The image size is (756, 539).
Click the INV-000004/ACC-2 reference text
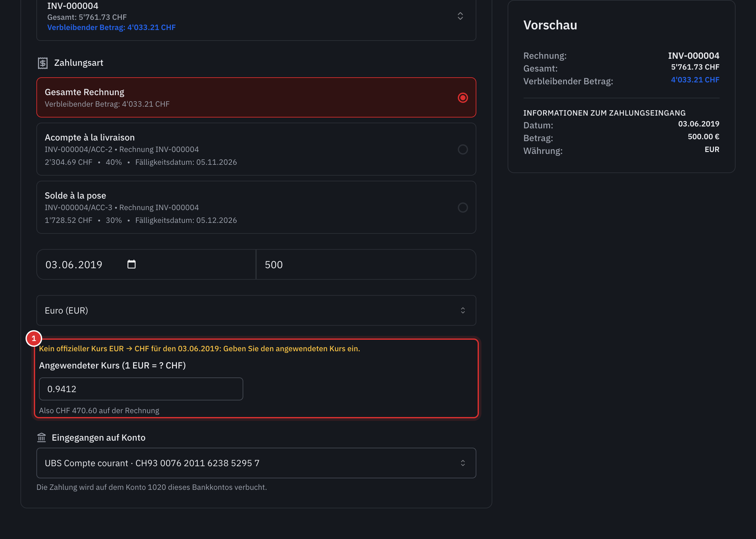point(79,149)
